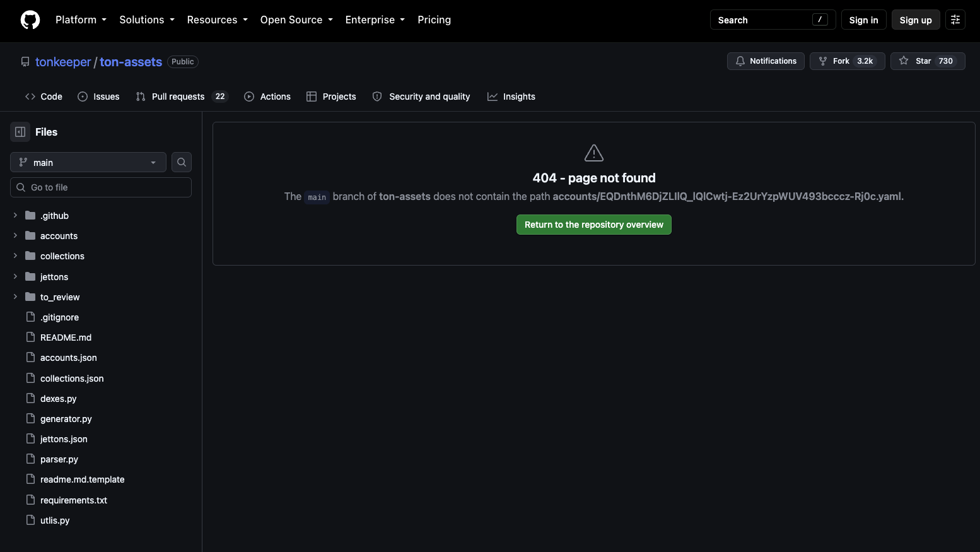Click the jettons folder icon

(30, 276)
